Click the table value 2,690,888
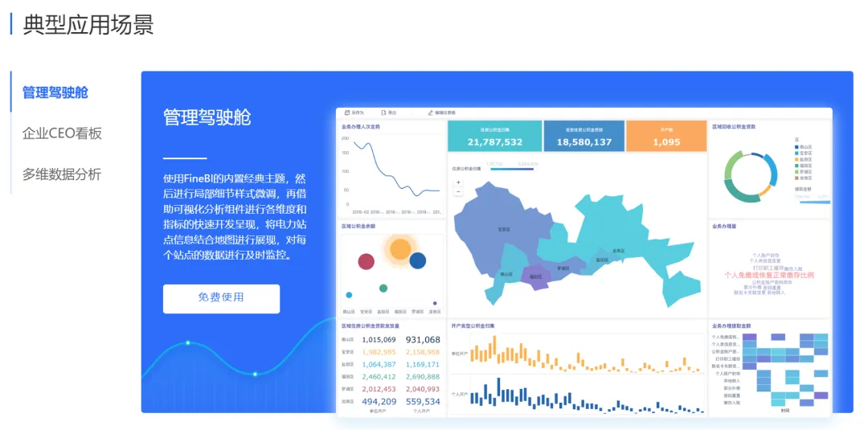 coord(423,376)
